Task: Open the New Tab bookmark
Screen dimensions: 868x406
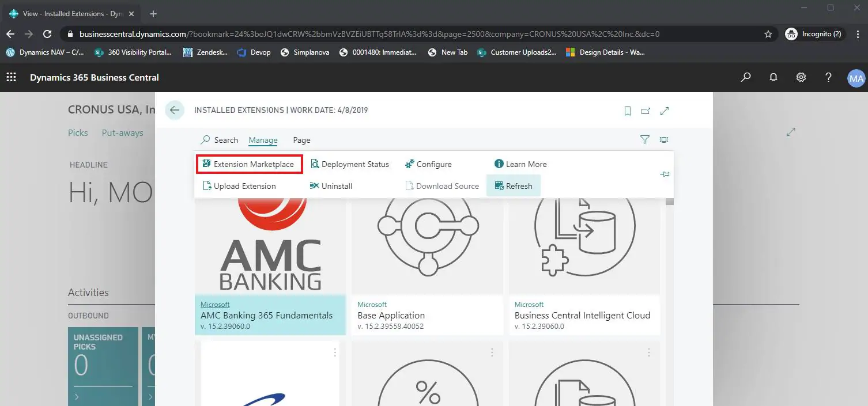Action: [448, 52]
